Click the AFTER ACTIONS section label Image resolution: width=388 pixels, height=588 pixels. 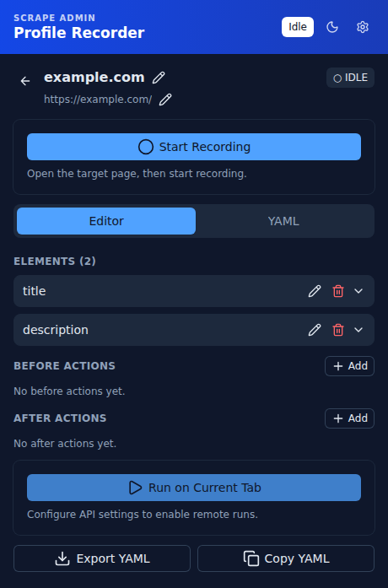(60, 418)
